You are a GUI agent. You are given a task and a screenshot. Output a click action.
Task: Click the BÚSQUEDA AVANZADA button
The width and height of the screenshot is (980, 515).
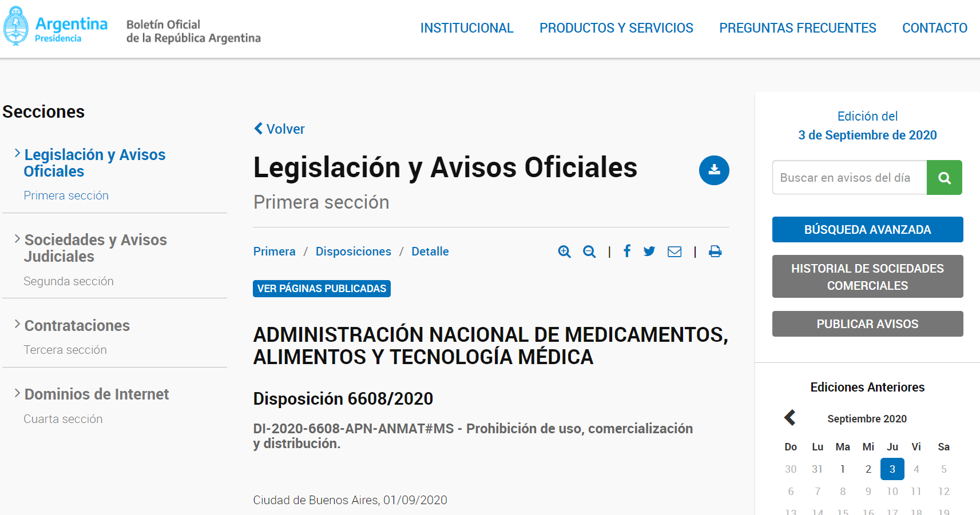[867, 229]
